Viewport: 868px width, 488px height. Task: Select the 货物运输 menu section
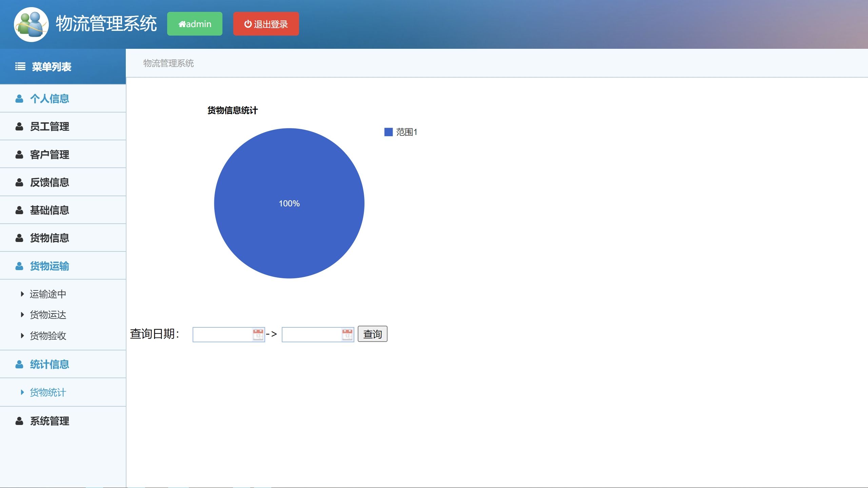pyautogui.click(x=63, y=266)
